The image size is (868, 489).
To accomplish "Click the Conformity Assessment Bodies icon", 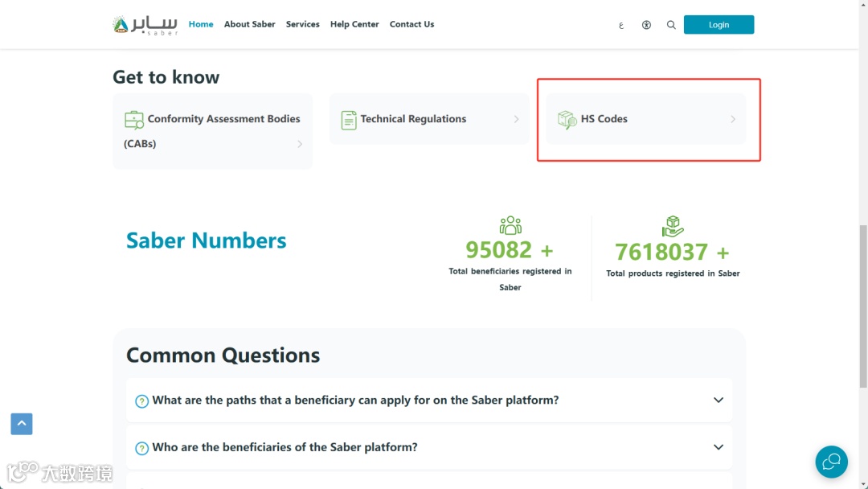I will tap(134, 120).
